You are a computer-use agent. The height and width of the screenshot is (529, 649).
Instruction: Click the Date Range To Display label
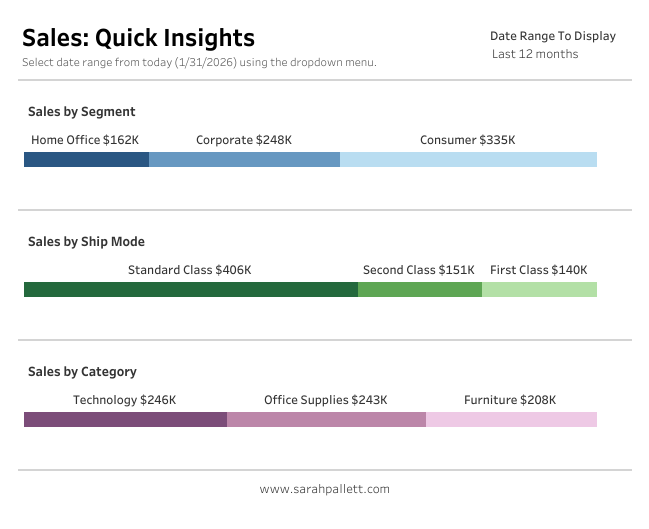click(x=552, y=36)
